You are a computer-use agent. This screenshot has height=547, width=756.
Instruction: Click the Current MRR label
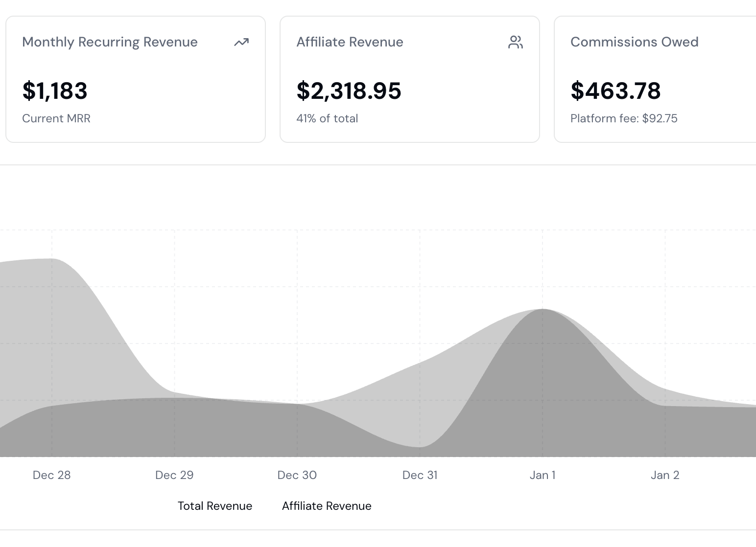coord(56,118)
